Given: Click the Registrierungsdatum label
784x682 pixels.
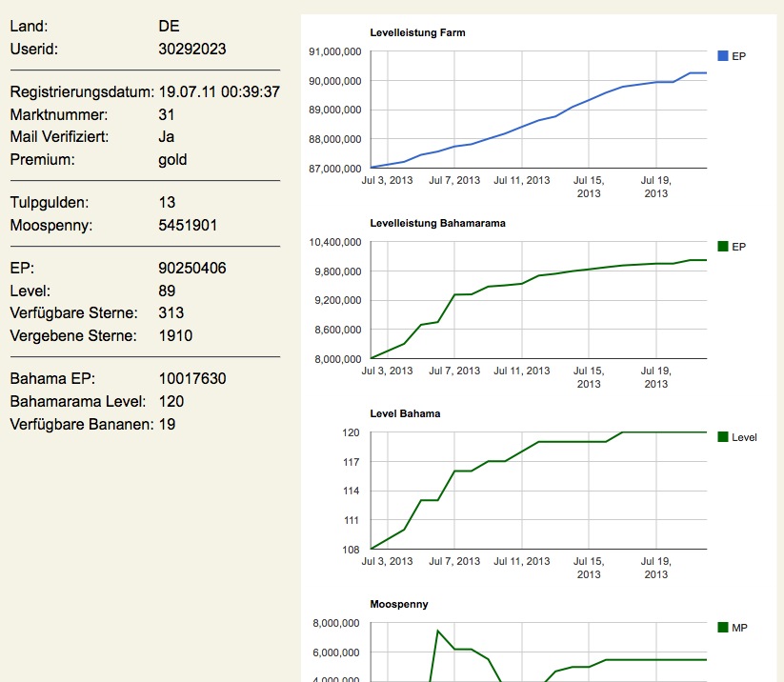Looking at the screenshot, I should [x=82, y=92].
